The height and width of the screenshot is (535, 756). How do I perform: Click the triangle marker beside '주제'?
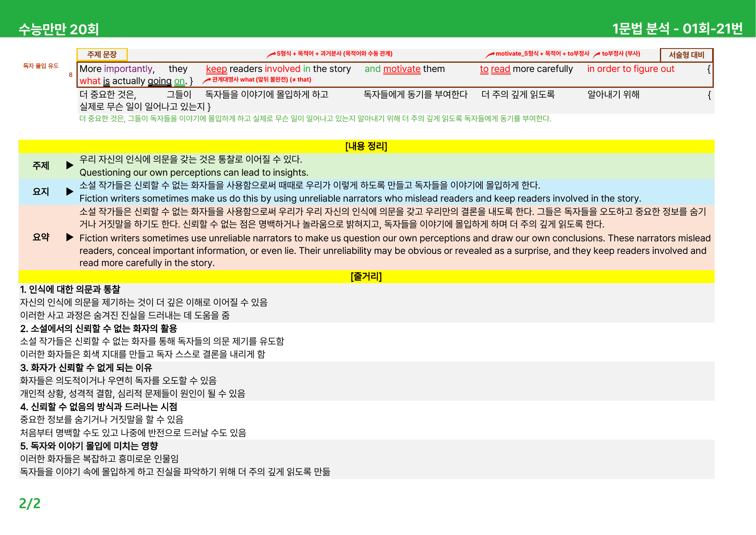[x=70, y=165]
